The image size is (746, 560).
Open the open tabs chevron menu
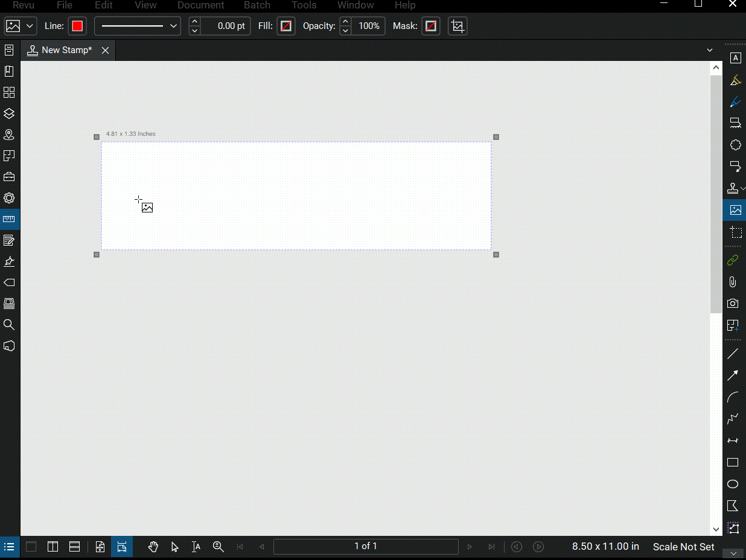coord(710,50)
